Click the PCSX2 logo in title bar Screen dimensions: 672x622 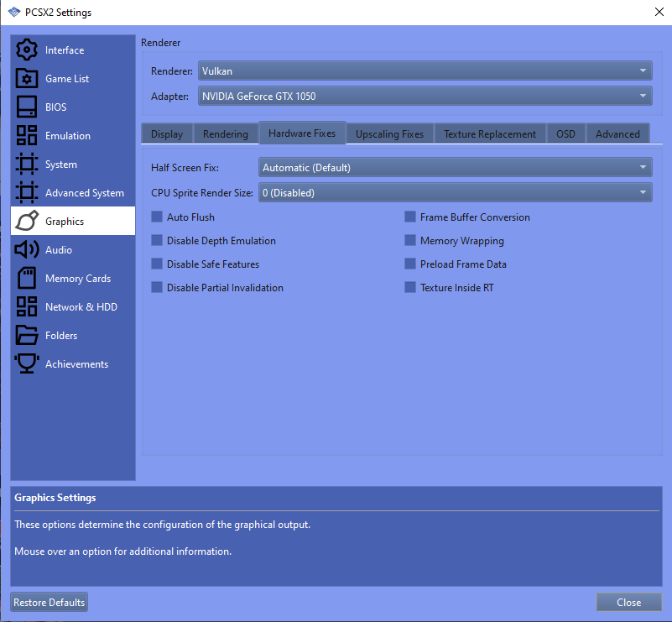(14, 12)
